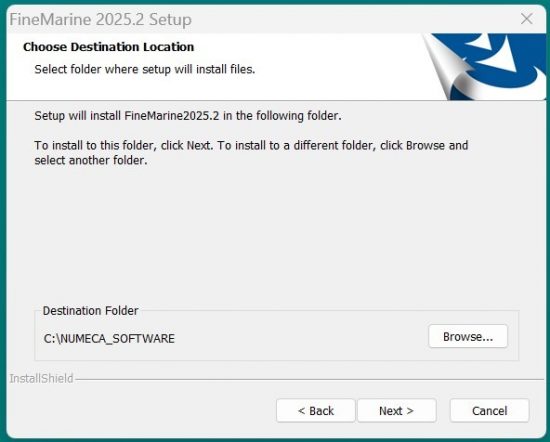The width and height of the screenshot is (550, 442).
Task: Click the Choose Destination Location heading
Action: click(108, 47)
